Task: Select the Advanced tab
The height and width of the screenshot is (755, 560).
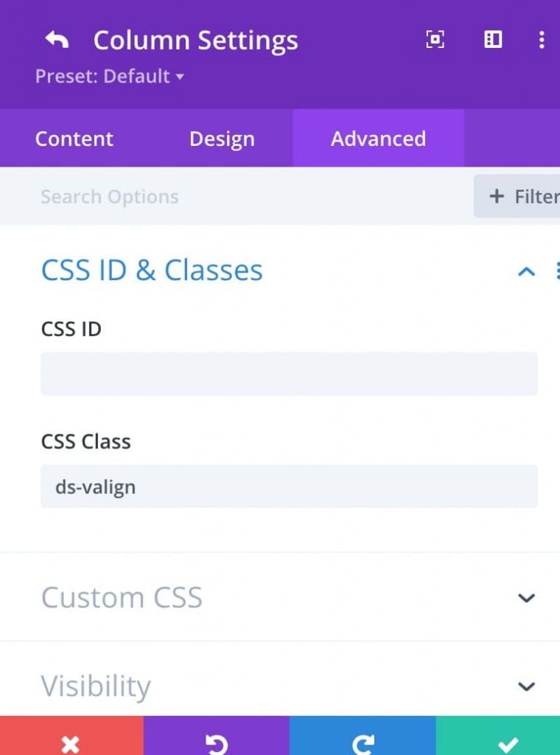Action: (378, 139)
